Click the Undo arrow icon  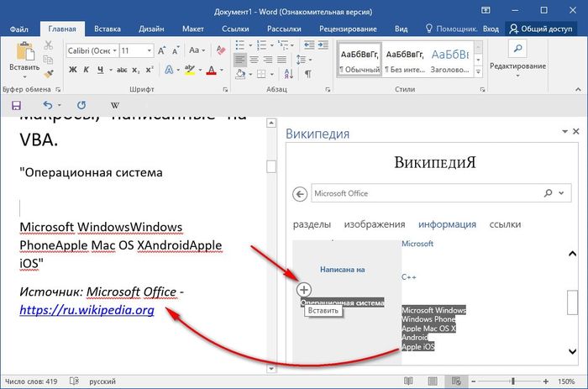[47, 105]
